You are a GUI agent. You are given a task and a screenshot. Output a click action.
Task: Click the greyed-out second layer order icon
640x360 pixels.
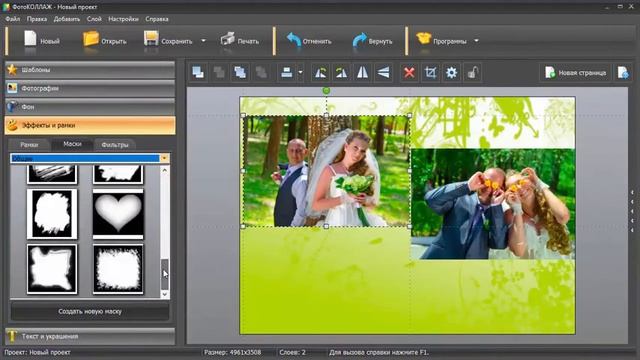[x=219, y=73]
